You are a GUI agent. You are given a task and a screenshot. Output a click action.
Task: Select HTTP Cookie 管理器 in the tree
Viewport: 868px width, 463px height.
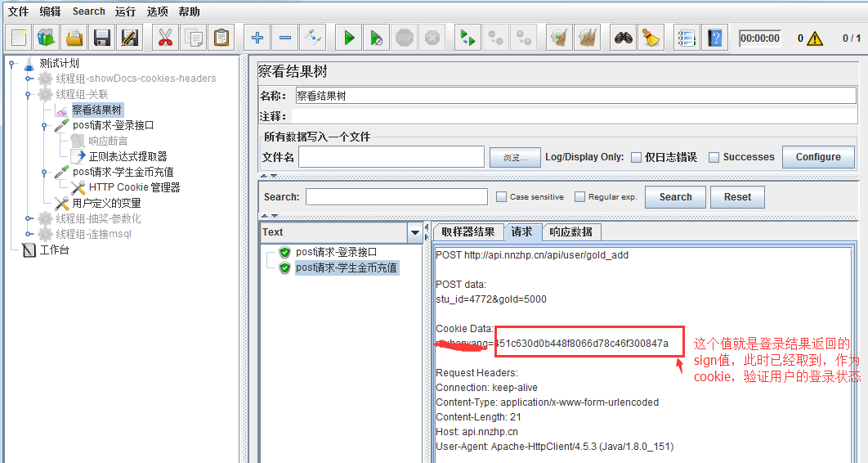[x=135, y=188]
